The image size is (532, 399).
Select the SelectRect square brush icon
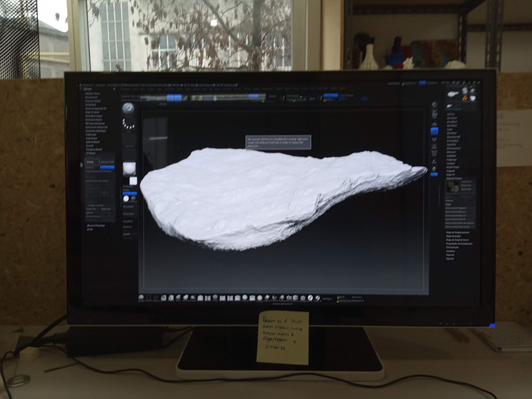[x=148, y=298]
